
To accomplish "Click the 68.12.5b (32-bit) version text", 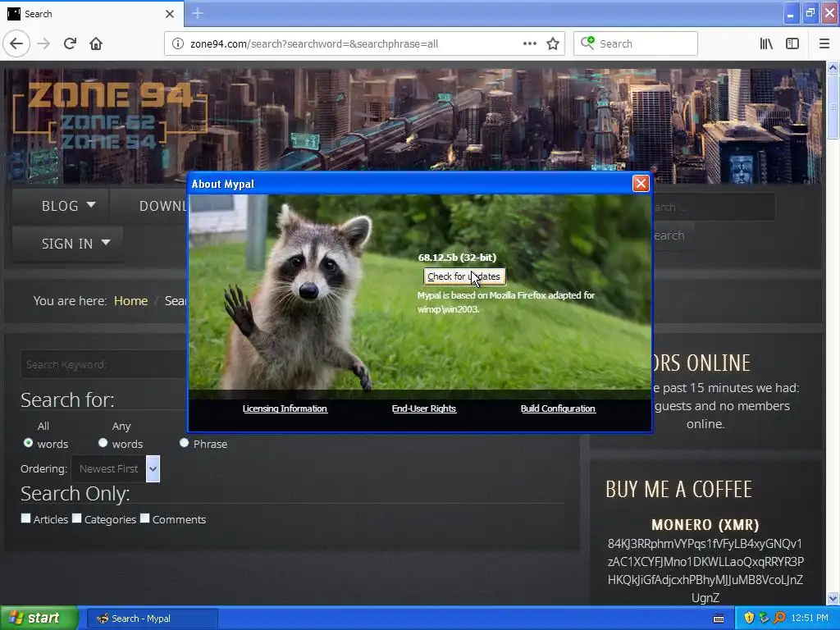I will tap(457, 258).
